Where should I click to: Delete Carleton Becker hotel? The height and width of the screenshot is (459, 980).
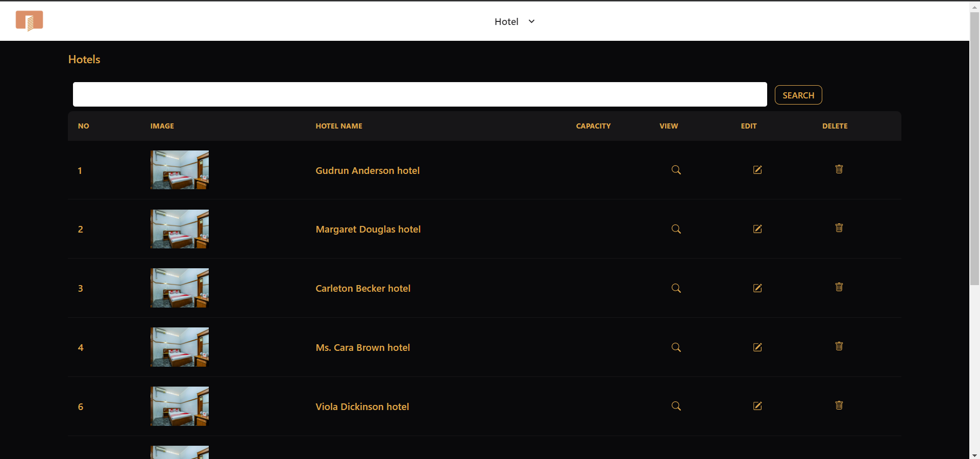tap(839, 287)
